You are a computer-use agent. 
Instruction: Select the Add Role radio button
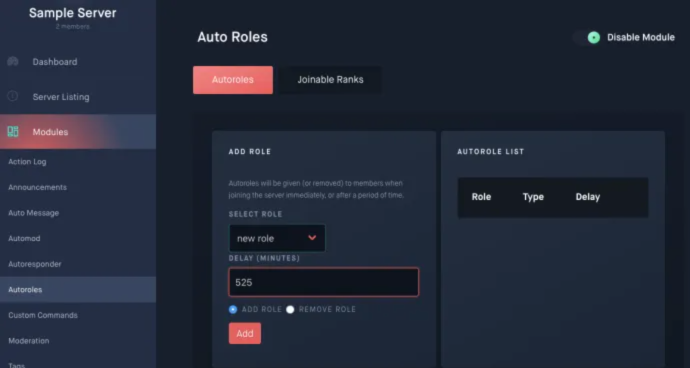pyautogui.click(x=233, y=309)
